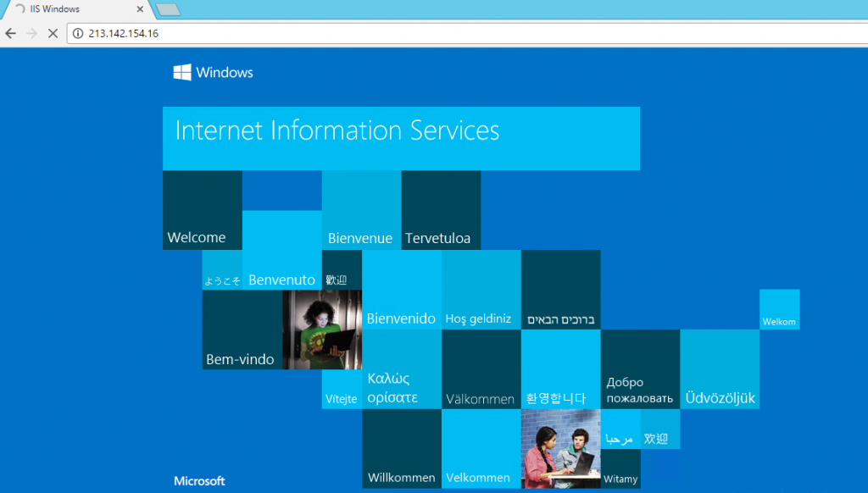Click the Bienvenue tile
The image size is (868, 493).
tap(361, 210)
